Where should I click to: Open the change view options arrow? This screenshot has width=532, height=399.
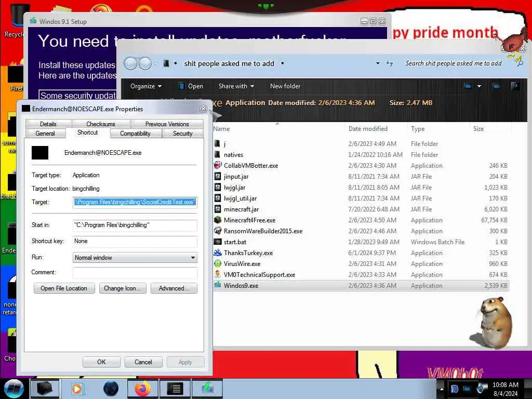click(x=479, y=86)
